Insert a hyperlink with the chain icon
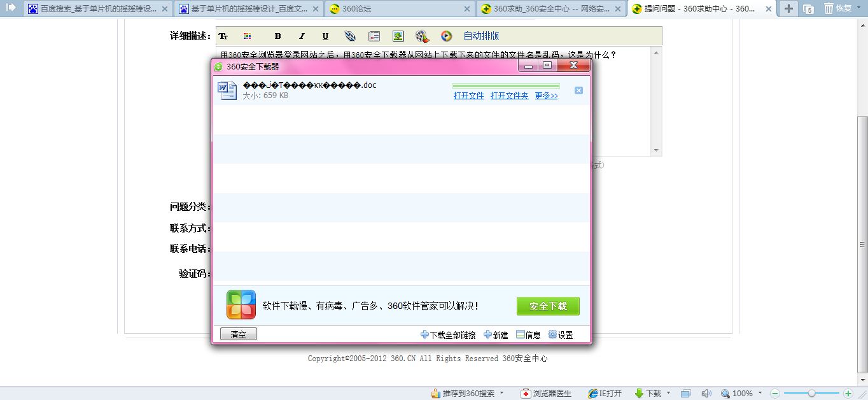Viewport: 868px width, 400px height. point(350,36)
